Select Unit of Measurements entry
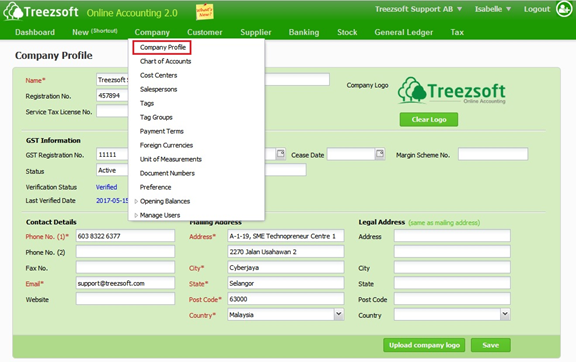Viewport: 576px width, 362px height. (x=170, y=159)
